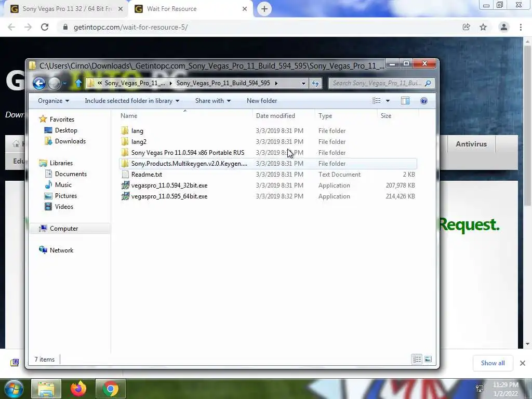The height and width of the screenshot is (399, 532).
Task: Open Chrome profile icon
Action: [x=504, y=27]
